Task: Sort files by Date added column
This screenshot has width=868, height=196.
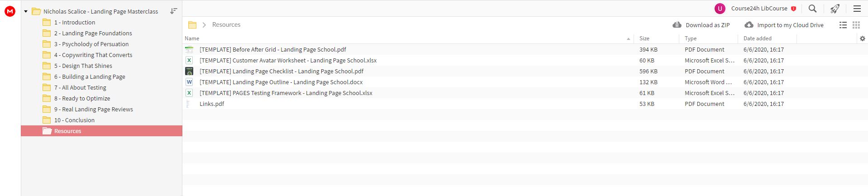Action: (x=758, y=38)
